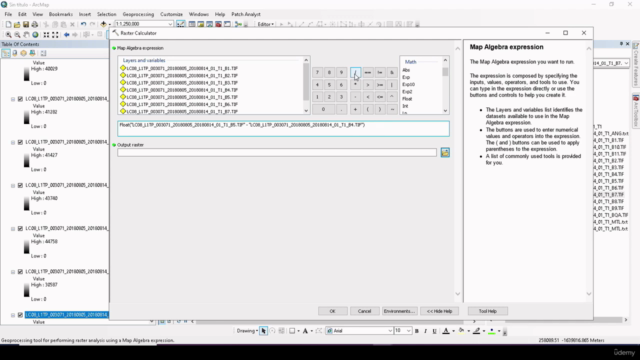
Task: Click the << Hide Help button
Action: point(439,311)
